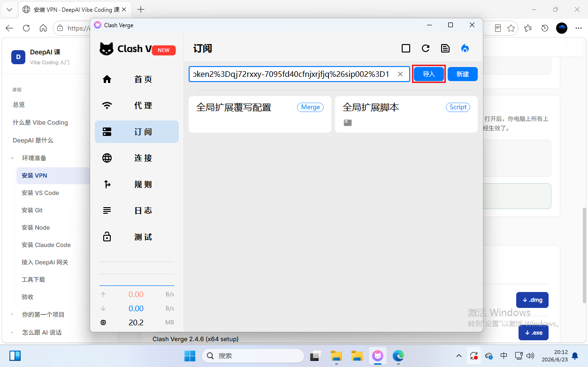Open DeepAI 是什么 lesson
Screen dimensions: 588x367
[33, 140]
